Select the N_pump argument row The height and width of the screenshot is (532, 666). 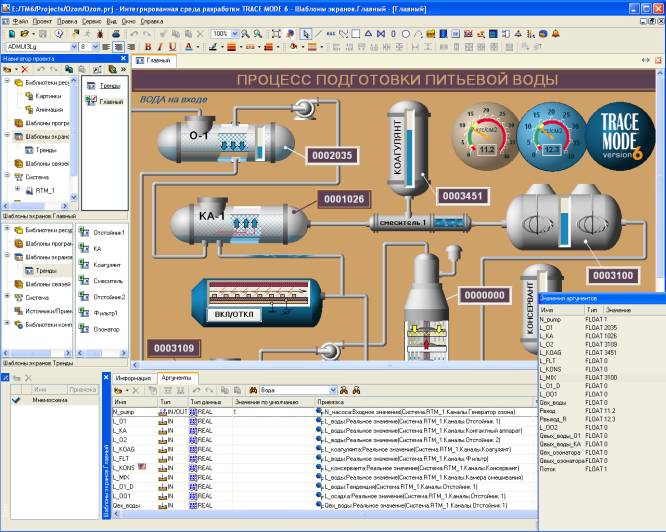point(125,410)
